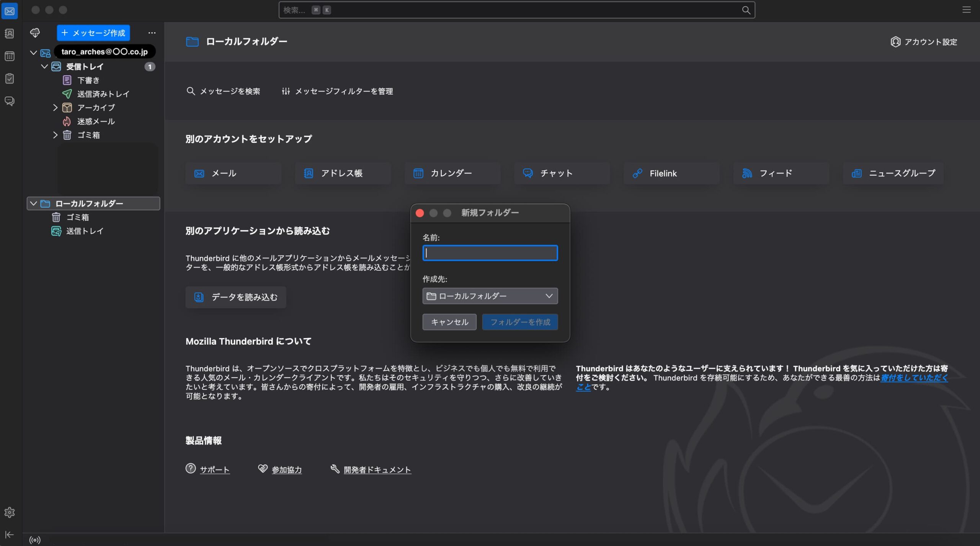The height and width of the screenshot is (546, 980).
Task: Select 迷惑メール folder
Action: (96, 121)
